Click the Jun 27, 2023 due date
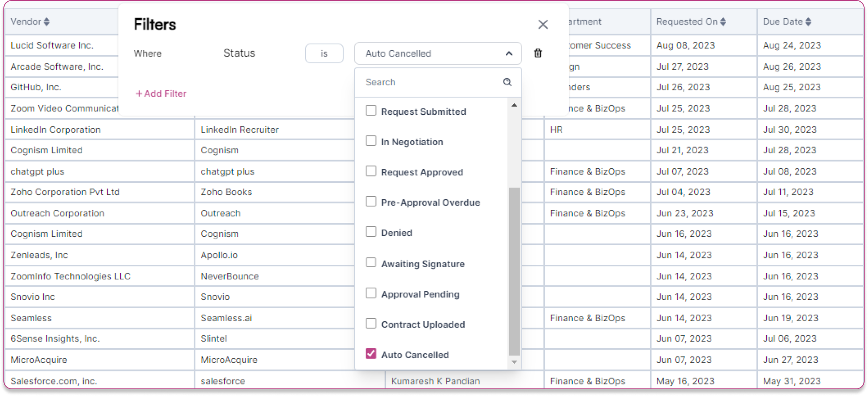 click(791, 360)
